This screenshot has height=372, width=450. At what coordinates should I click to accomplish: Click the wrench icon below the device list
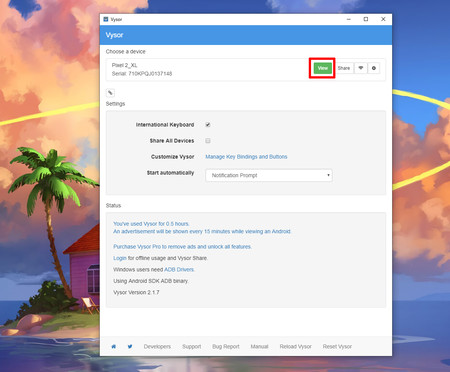tap(110, 93)
